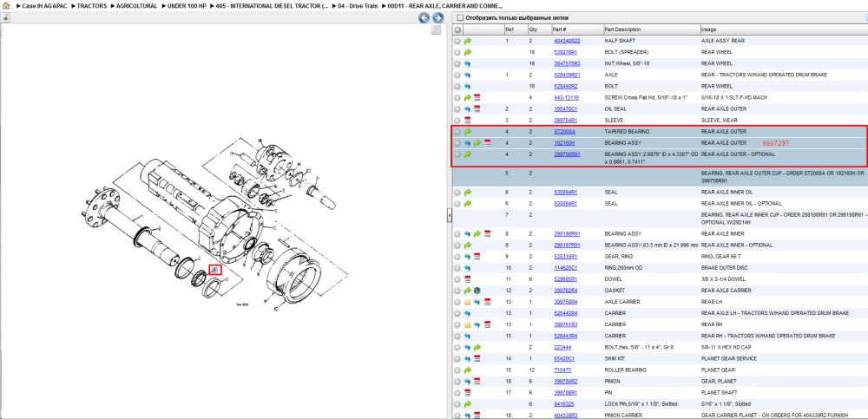Click the add-all circle in table header
The width and height of the screenshot is (868, 419).
point(457,29)
